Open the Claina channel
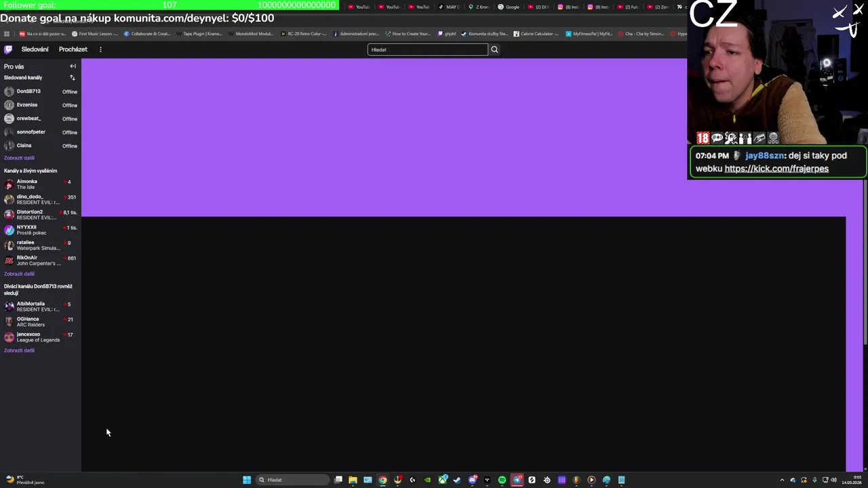This screenshot has width=868, height=488. tap(41, 146)
